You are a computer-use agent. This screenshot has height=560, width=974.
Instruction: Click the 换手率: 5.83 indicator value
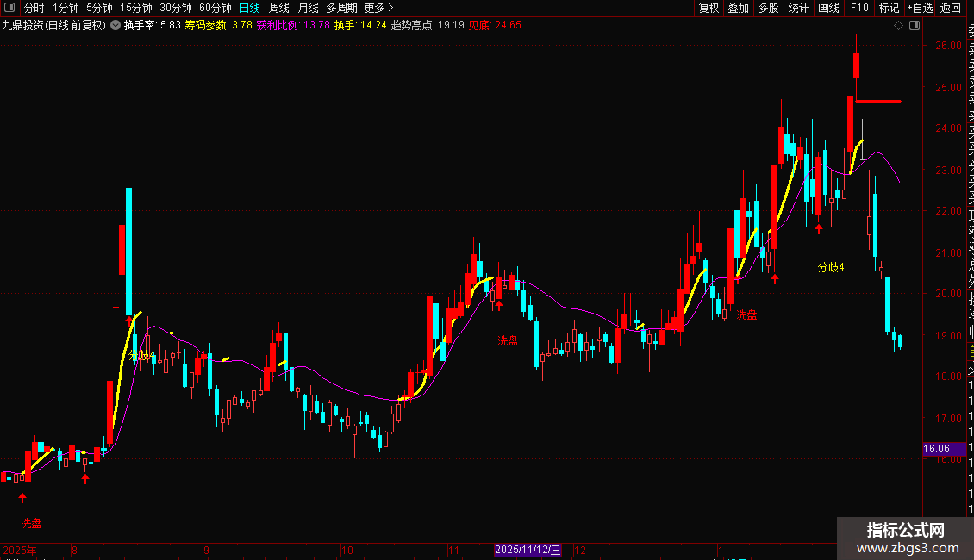[x=153, y=26]
